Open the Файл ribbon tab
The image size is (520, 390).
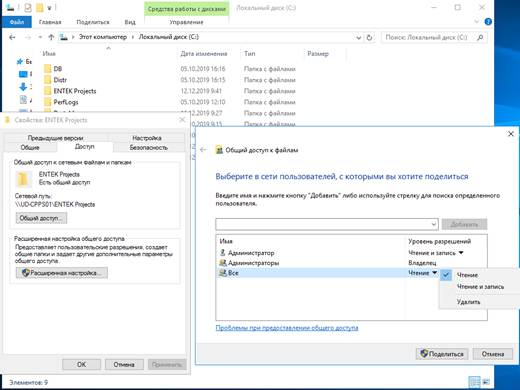coord(17,22)
